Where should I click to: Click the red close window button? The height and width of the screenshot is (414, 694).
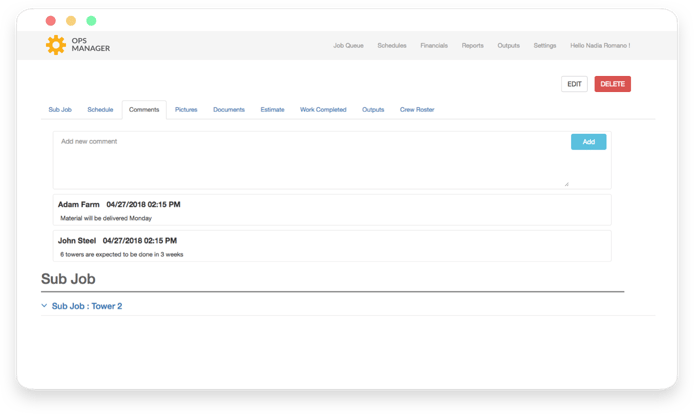(x=51, y=21)
